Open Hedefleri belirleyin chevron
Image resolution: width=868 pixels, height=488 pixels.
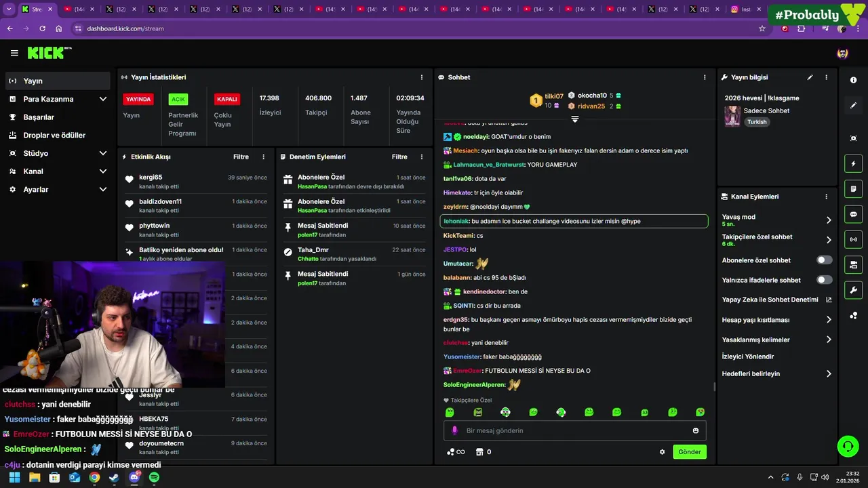tap(829, 373)
